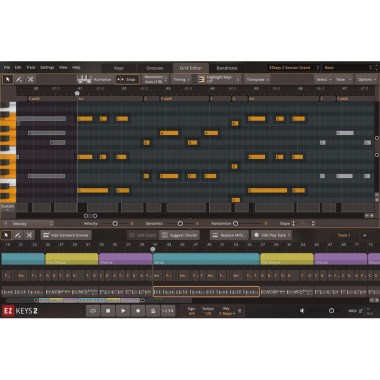Toggle the Snap option
This screenshot has height=380, width=380.
click(x=127, y=79)
